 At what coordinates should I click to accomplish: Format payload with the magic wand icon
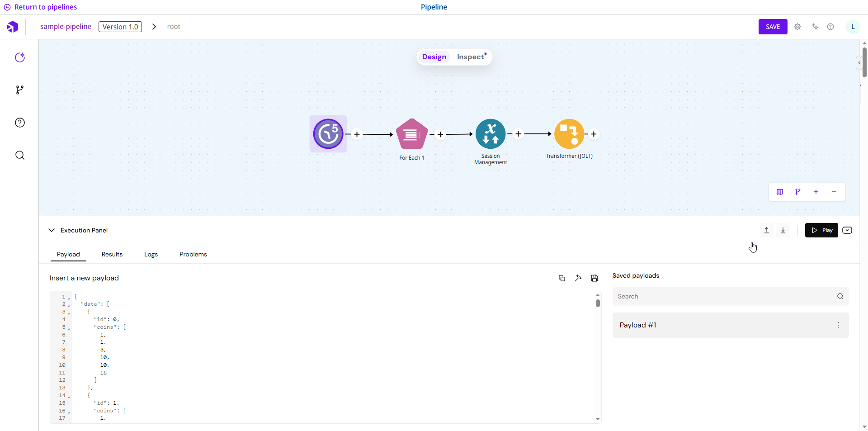[x=578, y=278]
